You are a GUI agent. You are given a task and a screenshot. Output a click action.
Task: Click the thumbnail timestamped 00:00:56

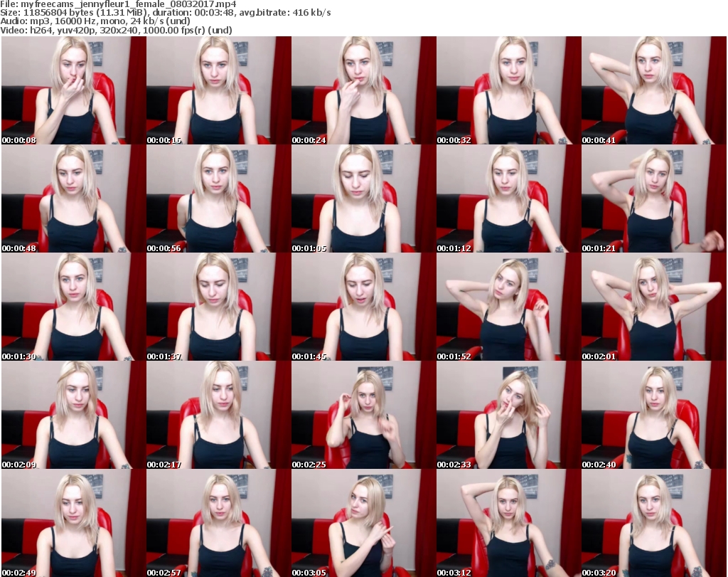(x=219, y=198)
